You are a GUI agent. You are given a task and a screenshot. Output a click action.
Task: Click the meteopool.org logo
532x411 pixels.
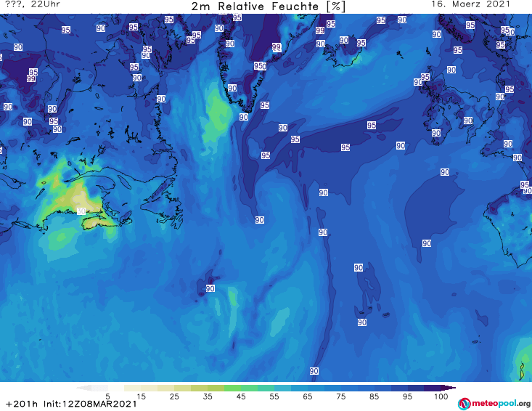[494, 404]
